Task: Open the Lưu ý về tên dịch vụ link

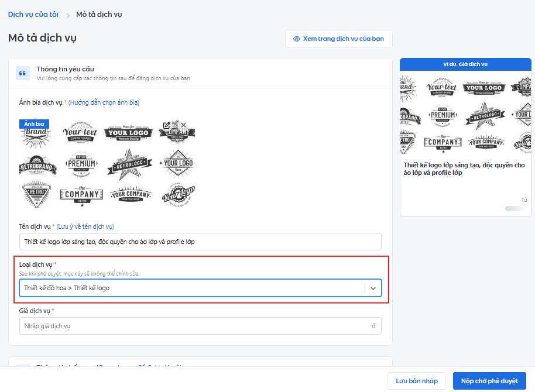Action: (x=85, y=226)
